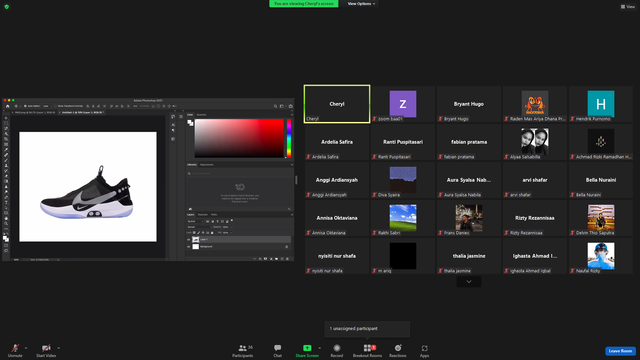Change layout with the View button
The height and width of the screenshot is (360, 640).
(x=628, y=7)
